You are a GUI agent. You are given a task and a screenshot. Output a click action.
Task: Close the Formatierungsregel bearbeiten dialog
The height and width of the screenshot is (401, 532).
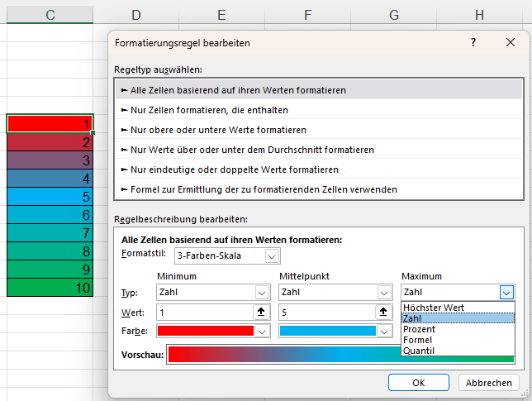click(510, 42)
